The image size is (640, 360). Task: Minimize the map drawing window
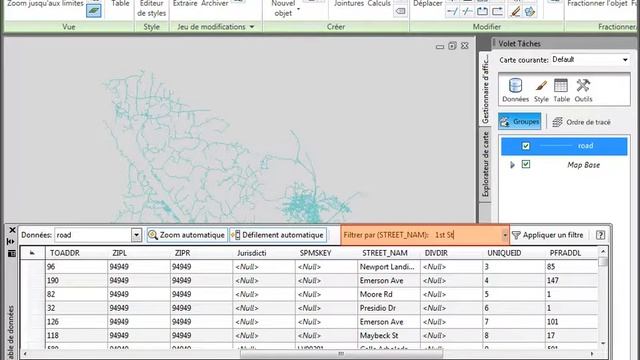point(440,47)
